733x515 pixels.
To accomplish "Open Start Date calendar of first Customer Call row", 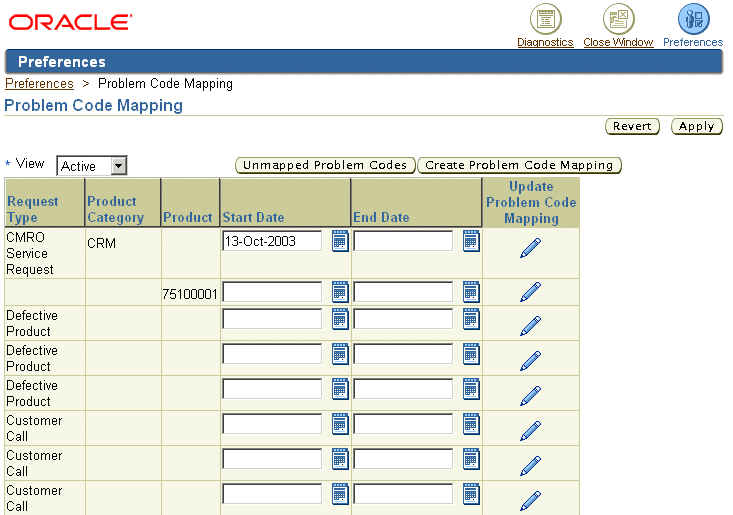I will [340, 424].
